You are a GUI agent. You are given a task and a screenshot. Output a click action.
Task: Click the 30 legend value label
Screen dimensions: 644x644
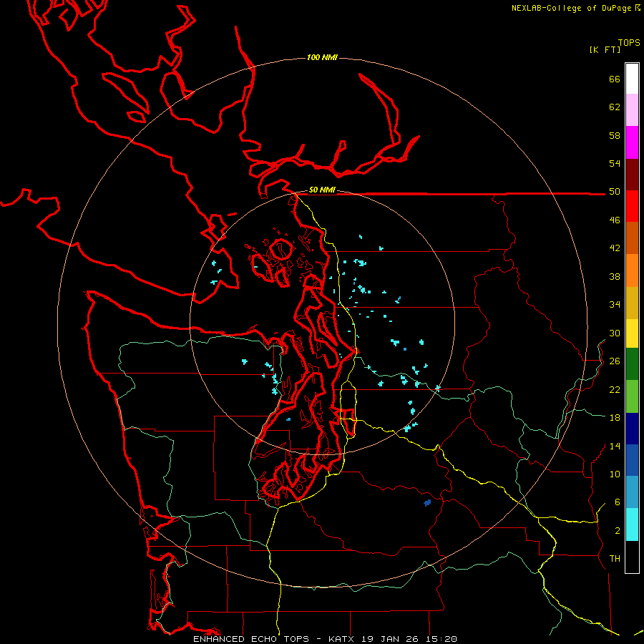[x=615, y=333]
